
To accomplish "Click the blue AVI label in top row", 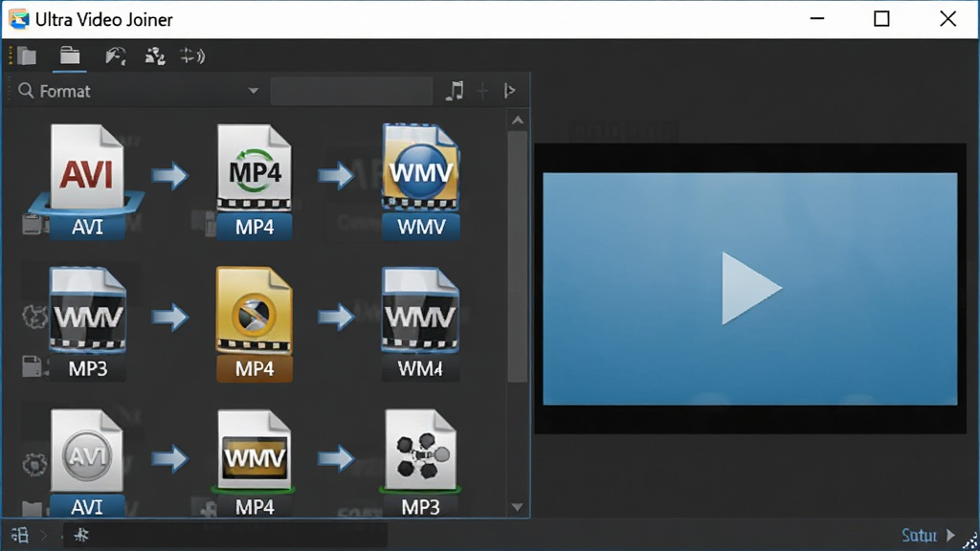I will (87, 227).
